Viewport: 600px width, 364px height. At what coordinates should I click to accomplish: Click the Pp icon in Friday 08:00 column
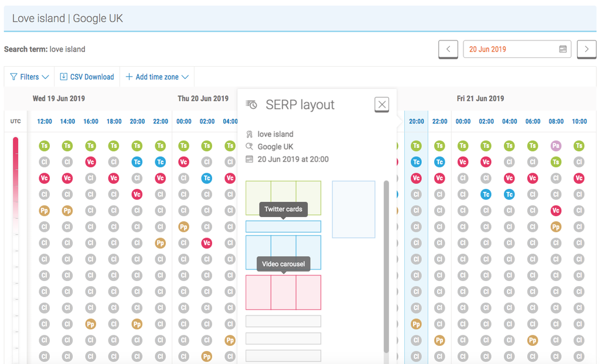[555, 226]
